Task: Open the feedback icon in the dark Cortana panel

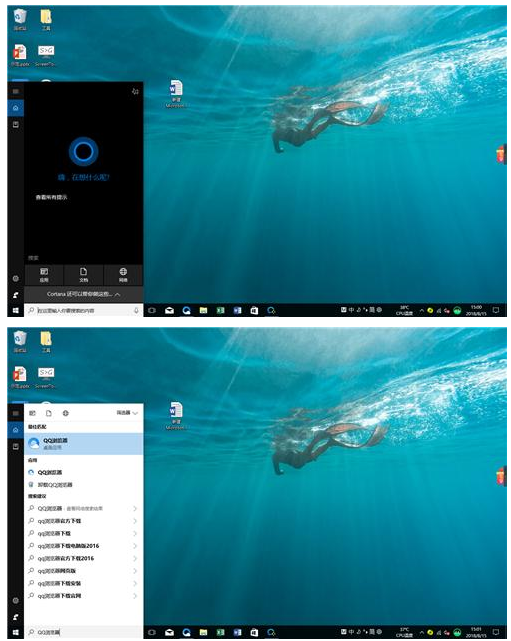Action: coord(16,295)
